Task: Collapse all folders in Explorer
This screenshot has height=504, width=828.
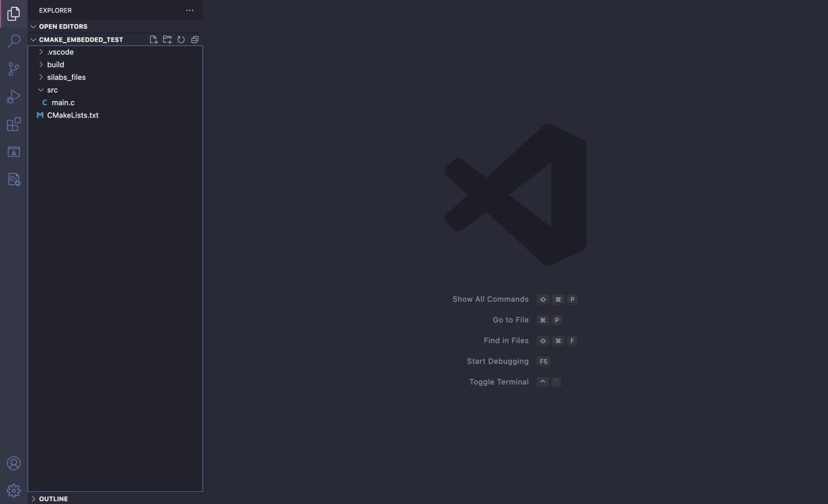Action: (x=195, y=39)
